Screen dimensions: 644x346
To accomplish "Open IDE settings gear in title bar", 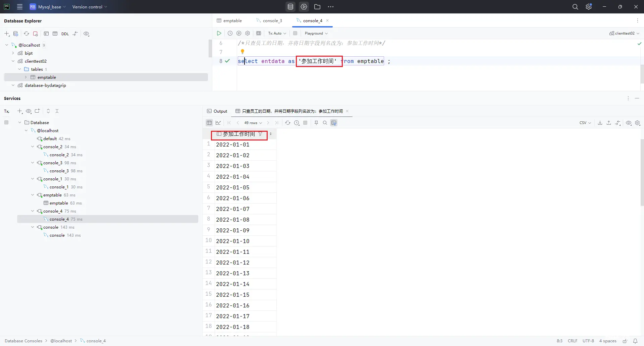I will [x=589, y=7].
